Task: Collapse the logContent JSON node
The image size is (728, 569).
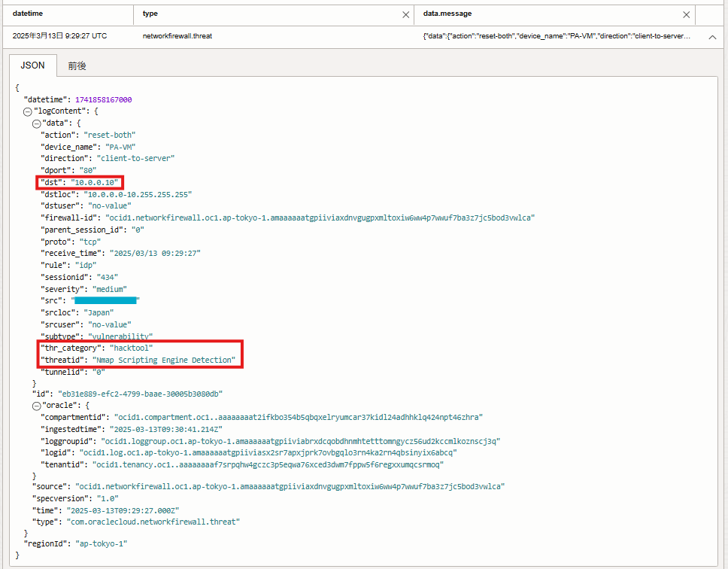Action: click(x=28, y=111)
